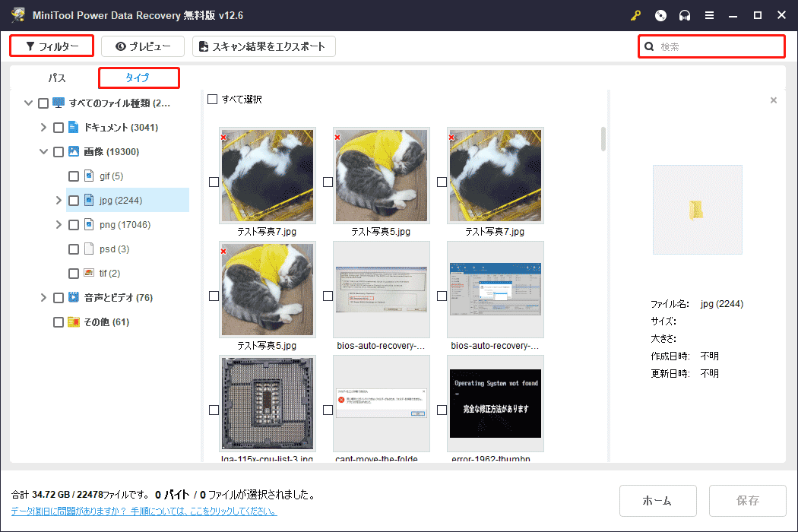The image size is (798, 532).
Task: Open the hamburger menu in the title bar
Action: click(x=709, y=14)
